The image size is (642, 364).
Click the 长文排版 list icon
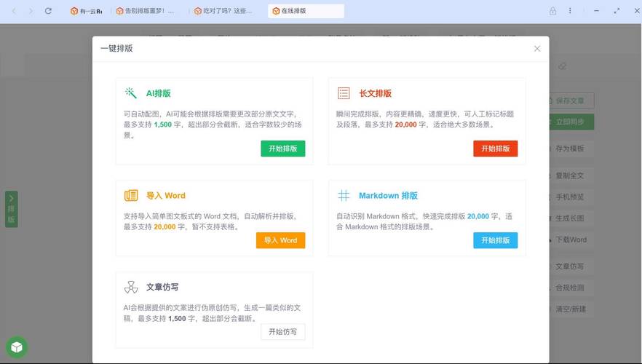344,93
